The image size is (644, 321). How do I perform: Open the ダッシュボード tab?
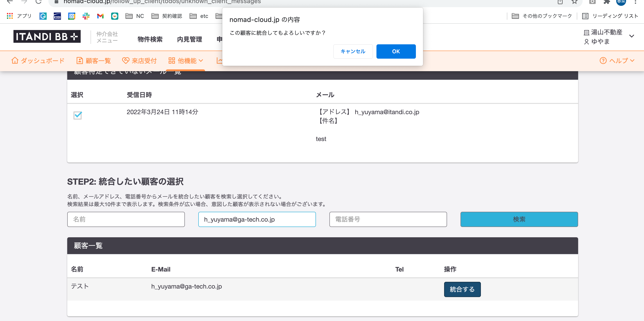point(38,61)
